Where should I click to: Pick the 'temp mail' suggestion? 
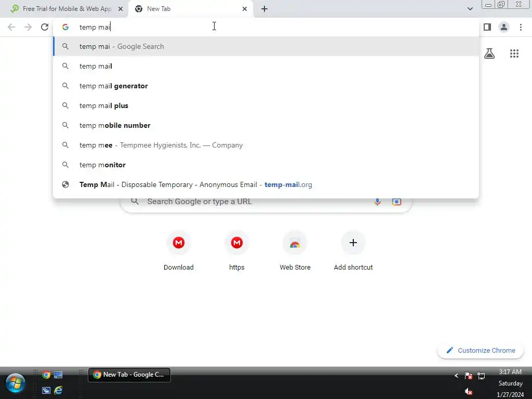coord(266,66)
